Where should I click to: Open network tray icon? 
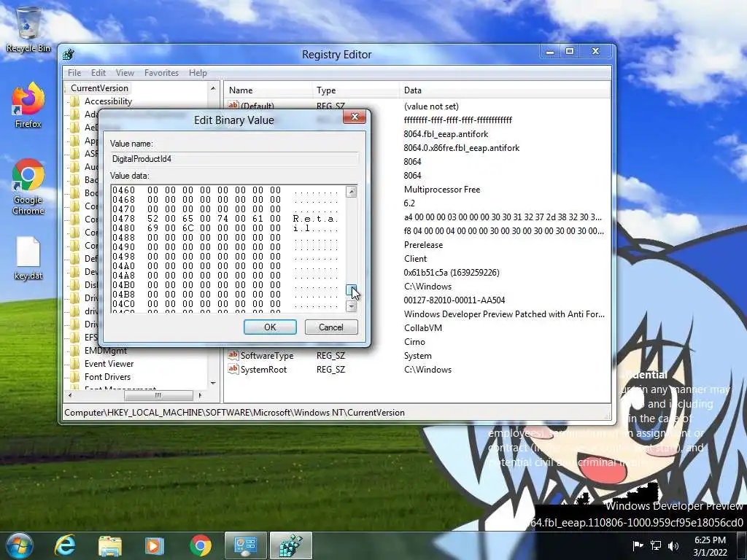pyautogui.click(x=656, y=545)
